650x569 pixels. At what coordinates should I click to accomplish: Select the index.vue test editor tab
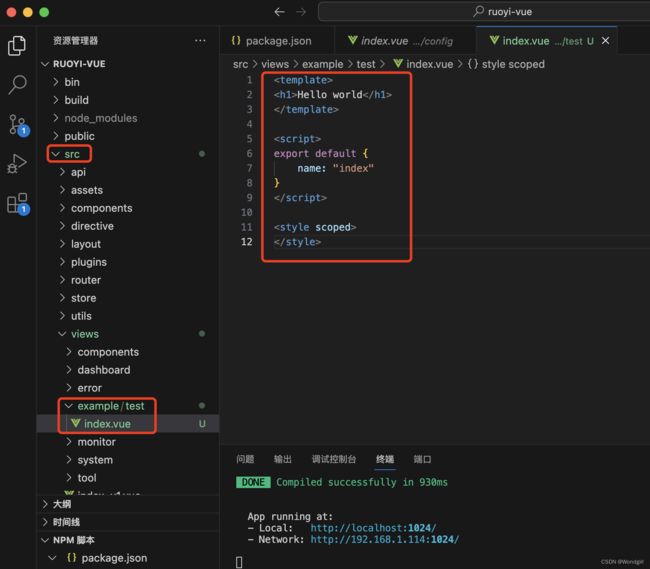click(546, 41)
